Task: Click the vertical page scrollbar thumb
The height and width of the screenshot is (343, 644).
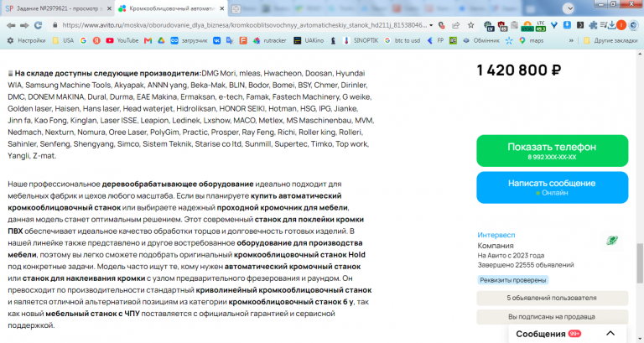Action: pyautogui.click(x=640, y=262)
